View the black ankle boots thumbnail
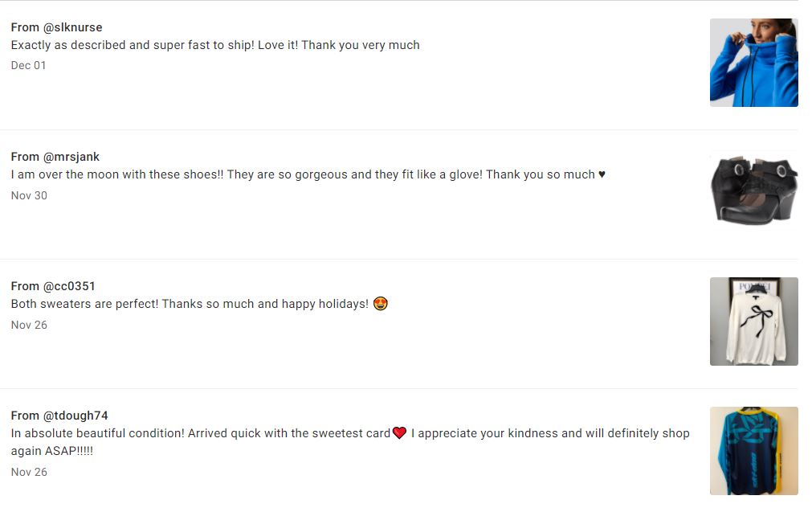Screen dimensions: 812x508 click(x=753, y=192)
